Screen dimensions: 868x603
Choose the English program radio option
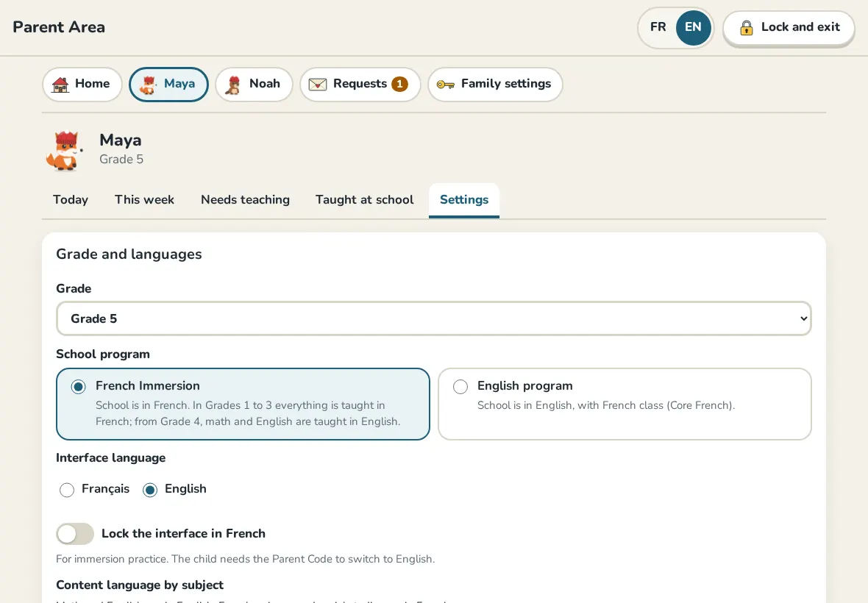tap(460, 387)
